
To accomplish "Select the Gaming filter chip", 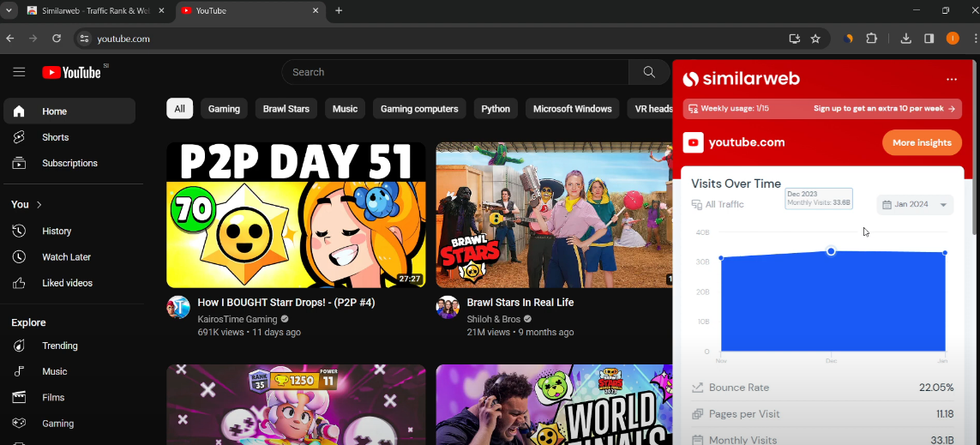I will tap(224, 109).
